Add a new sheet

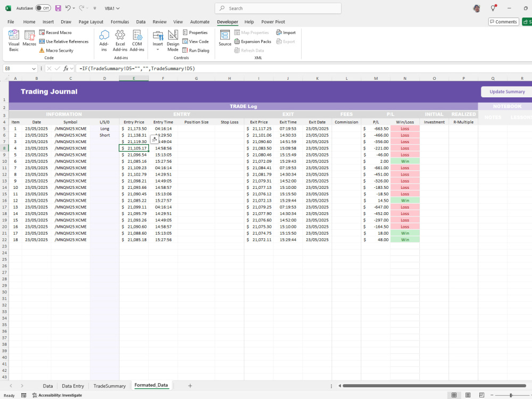190,386
